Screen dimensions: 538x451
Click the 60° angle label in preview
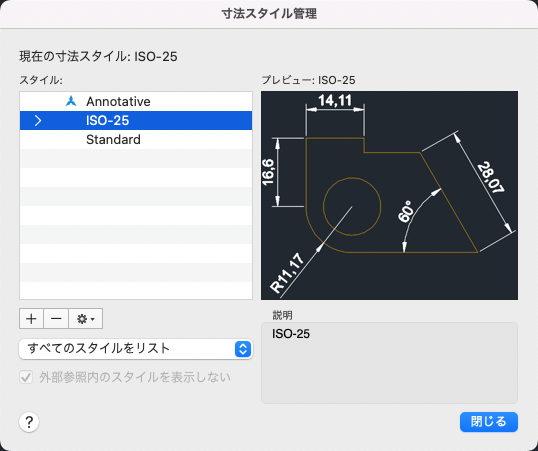[x=405, y=212]
